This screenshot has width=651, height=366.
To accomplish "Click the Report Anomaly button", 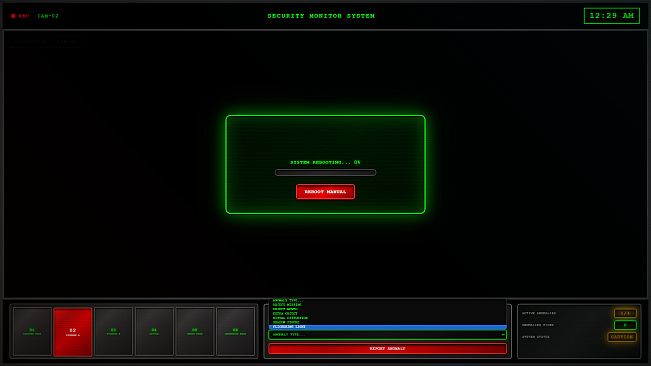I will [x=387, y=349].
